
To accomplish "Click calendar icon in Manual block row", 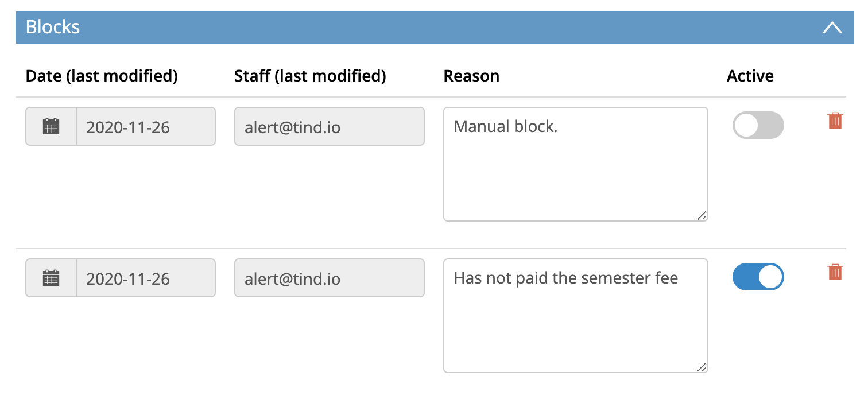I will (51, 126).
